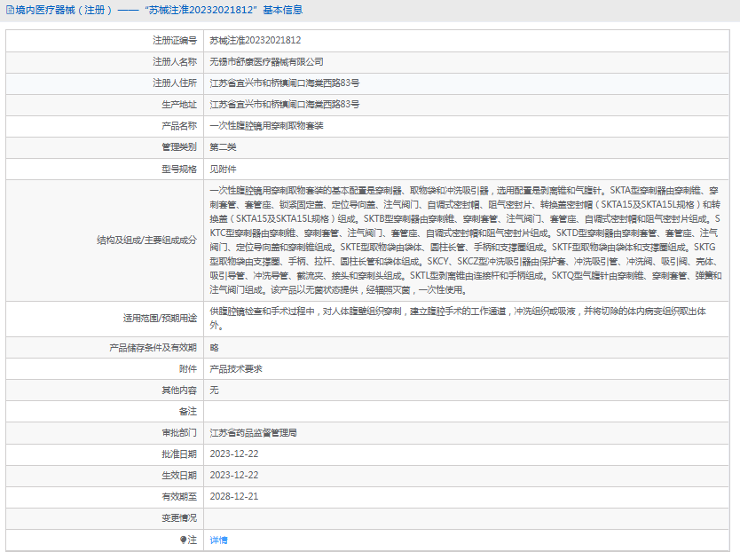
Task: Click the structure and composition description paragraph
Action: [466, 241]
